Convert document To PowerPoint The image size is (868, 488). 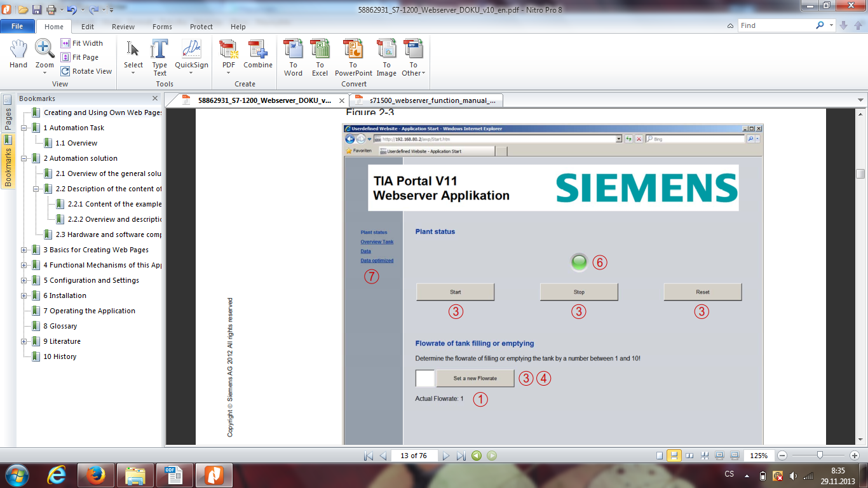click(x=353, y=57)
